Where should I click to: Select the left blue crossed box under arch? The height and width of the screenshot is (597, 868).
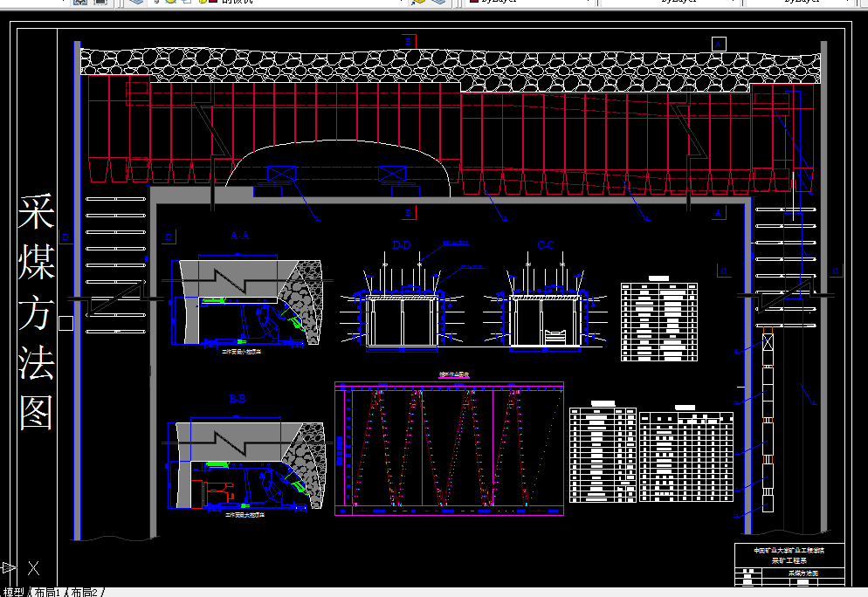click(x=282, y=174)
